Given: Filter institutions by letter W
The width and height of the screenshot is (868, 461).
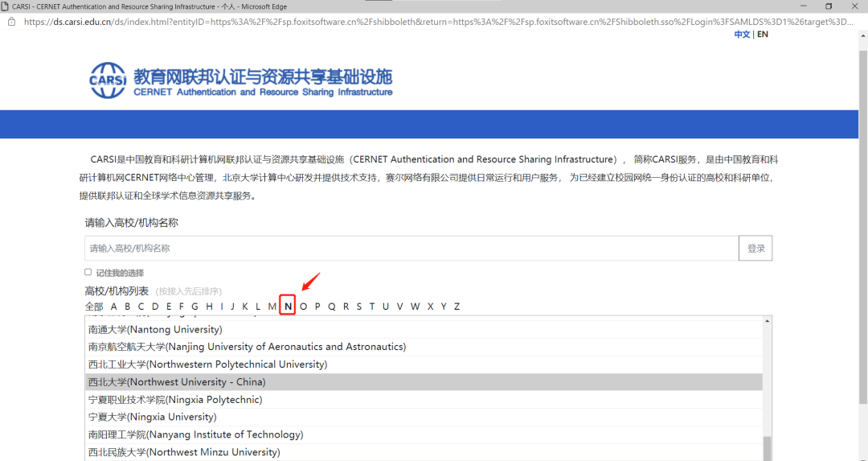Looking at the screenshot, I should pyautogui.click(x=416, y=307).
